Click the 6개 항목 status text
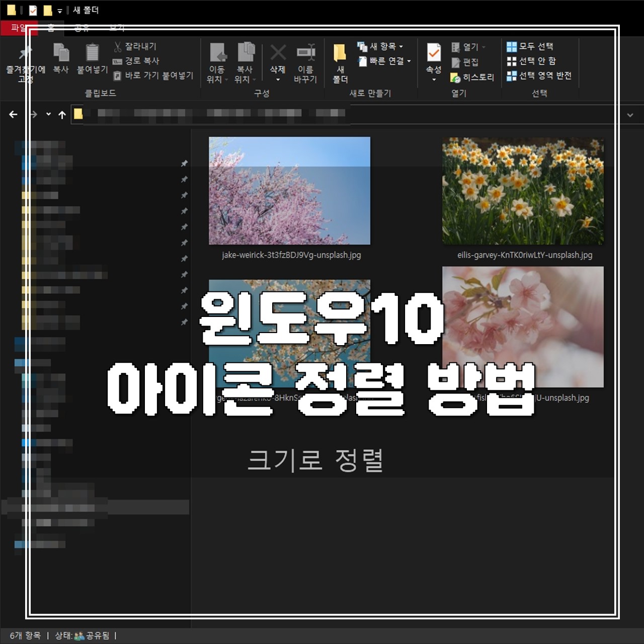 [25, 635]
